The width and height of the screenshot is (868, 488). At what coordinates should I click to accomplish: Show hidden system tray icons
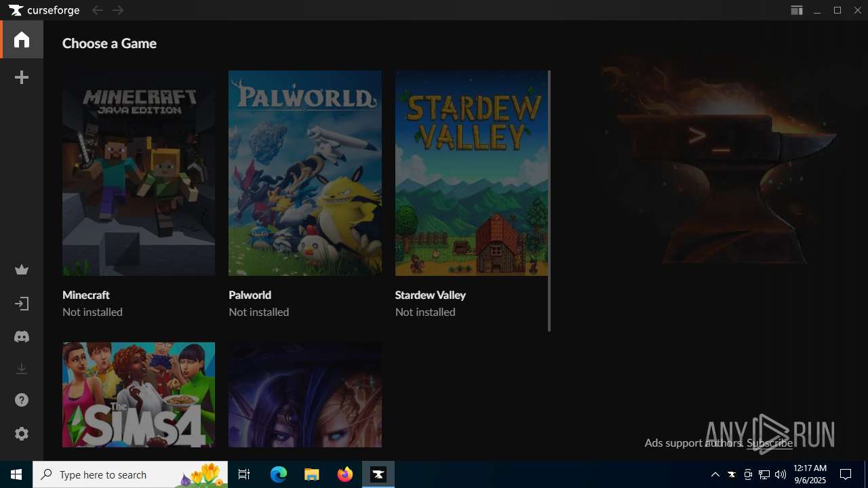tap(715, 474)
